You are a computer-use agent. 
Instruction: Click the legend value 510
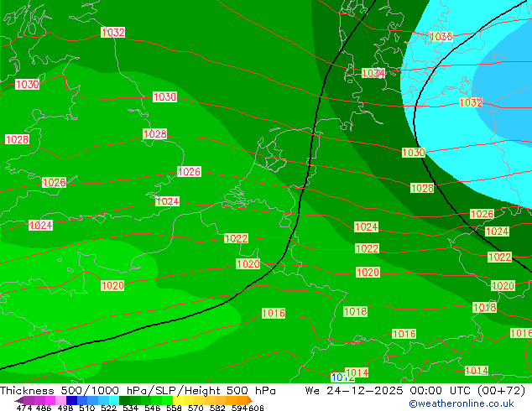click(87, 408)
